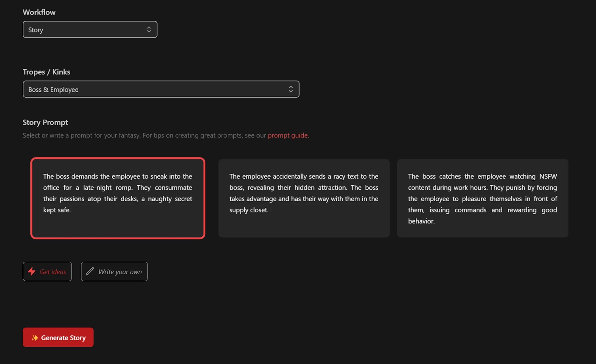Click the Workflow field label
Screen dimensions: 596x364
pos(39,12)
